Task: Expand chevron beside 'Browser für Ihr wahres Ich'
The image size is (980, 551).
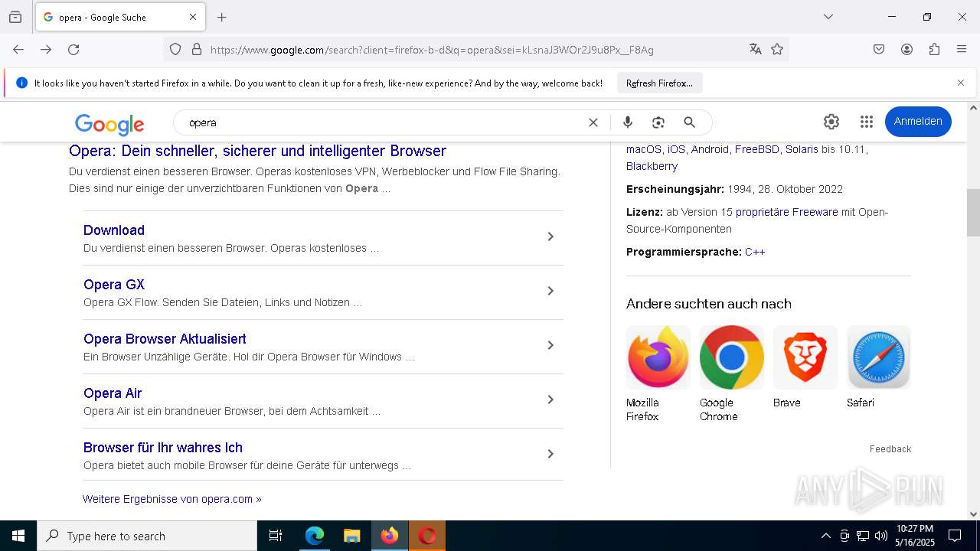Action: click(550, 454)
